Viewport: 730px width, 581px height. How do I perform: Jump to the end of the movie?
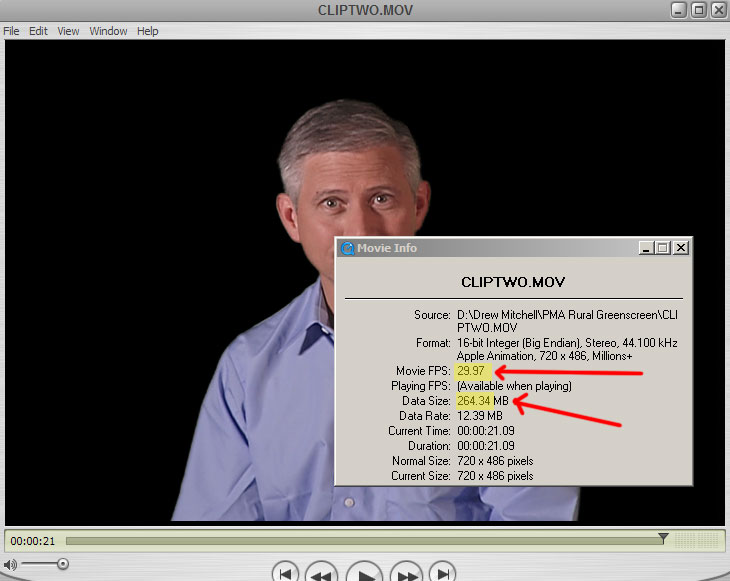tap(443, 574)
